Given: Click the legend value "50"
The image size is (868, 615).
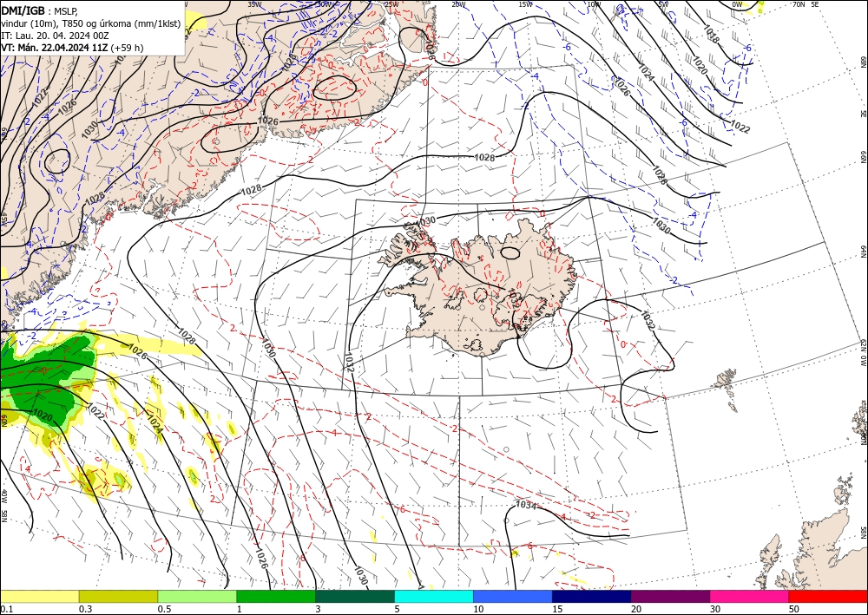Looking at the screenshot, I should tap(794, 609).
